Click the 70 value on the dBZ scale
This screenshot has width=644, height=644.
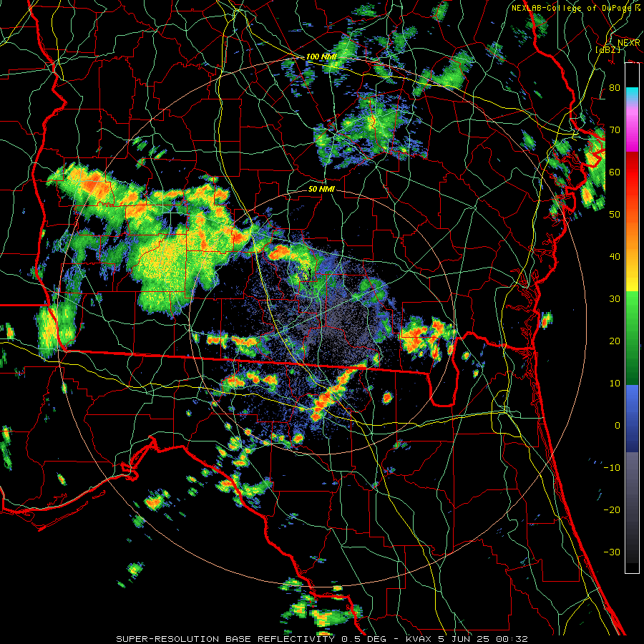[x=615, y=130]
